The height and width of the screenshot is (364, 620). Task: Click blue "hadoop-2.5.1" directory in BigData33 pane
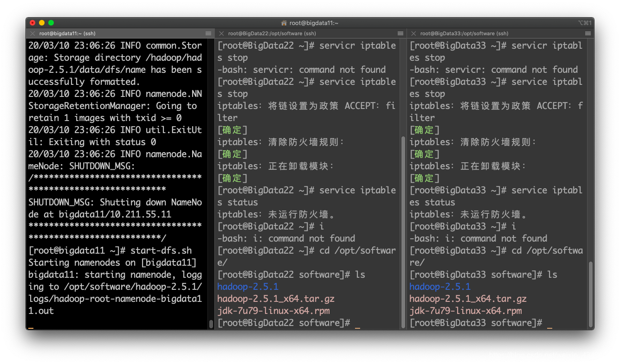440,287
